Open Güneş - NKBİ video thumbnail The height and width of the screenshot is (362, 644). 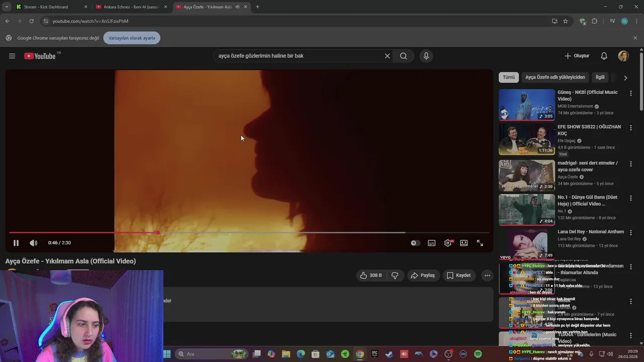[527, 105]
